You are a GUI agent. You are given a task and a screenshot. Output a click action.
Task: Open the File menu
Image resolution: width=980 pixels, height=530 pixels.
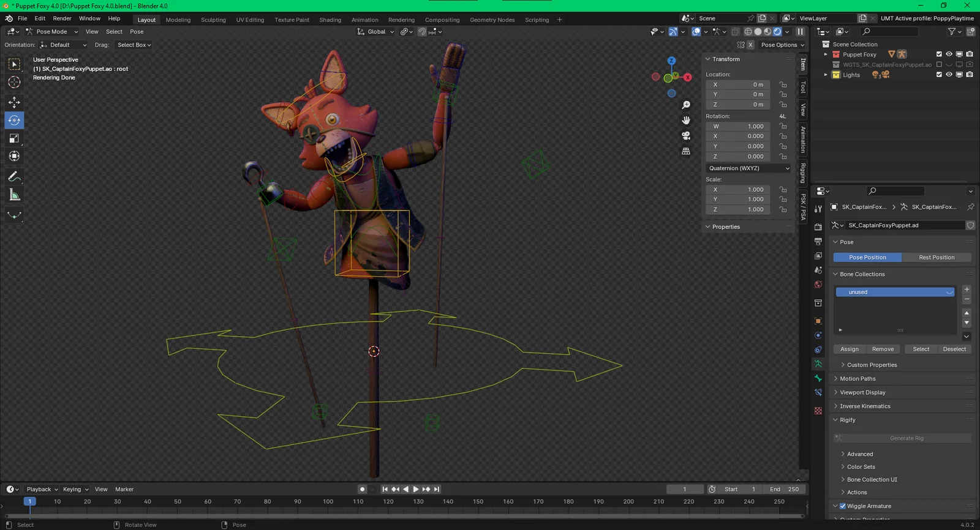click(22, 18)
